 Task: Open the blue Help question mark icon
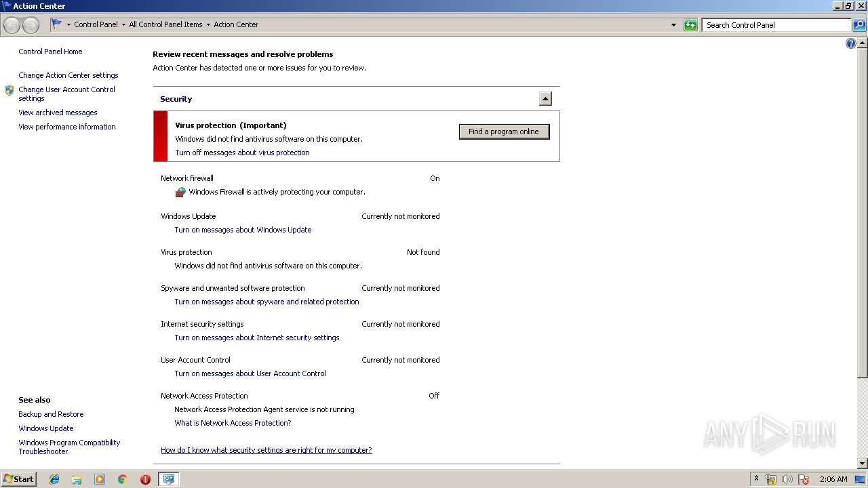pyautogui.click(x=851, y=43)
